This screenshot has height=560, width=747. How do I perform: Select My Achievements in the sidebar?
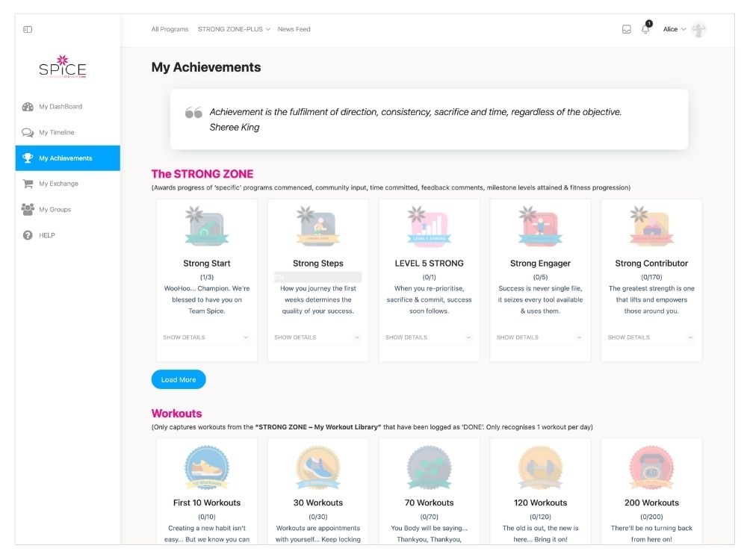[66, 158]
